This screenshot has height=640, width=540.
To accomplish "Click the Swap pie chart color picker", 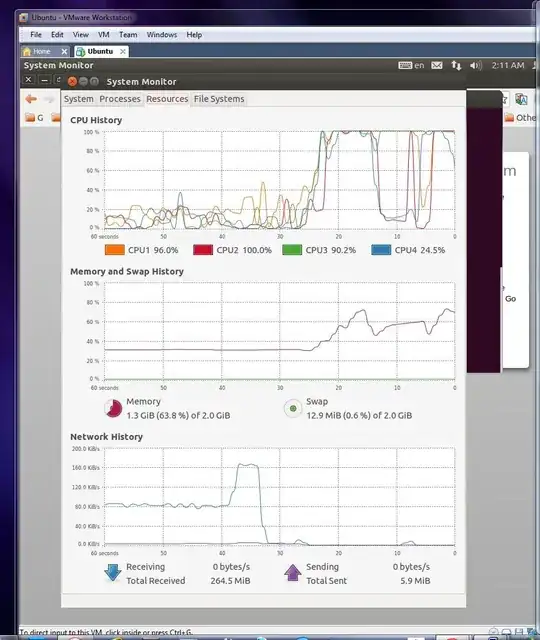I will pos(293,408).
